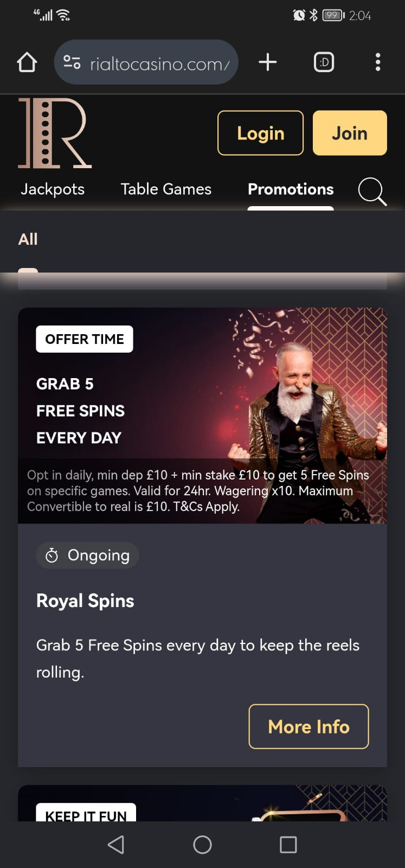
Task: Click the Login button
Action: click(260, 133)
